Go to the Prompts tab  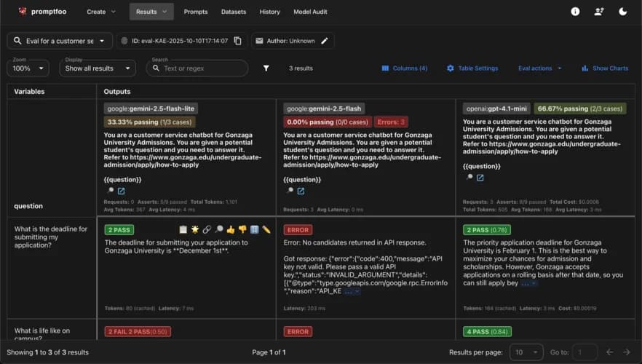(196, 12)
